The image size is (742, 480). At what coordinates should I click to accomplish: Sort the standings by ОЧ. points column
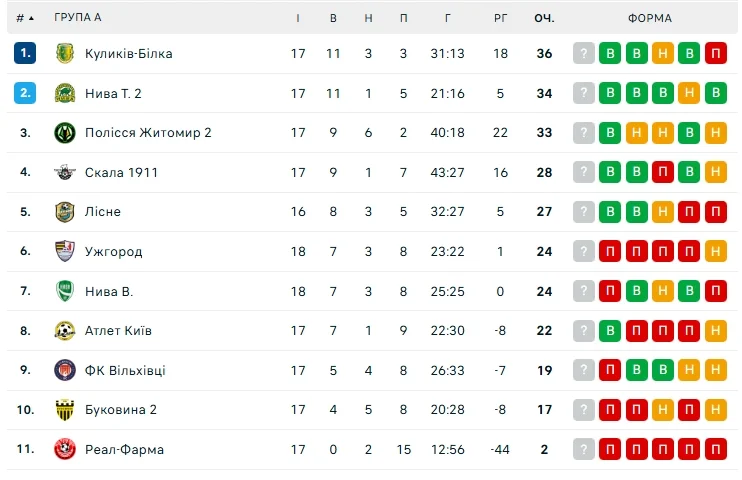[544, 18]
